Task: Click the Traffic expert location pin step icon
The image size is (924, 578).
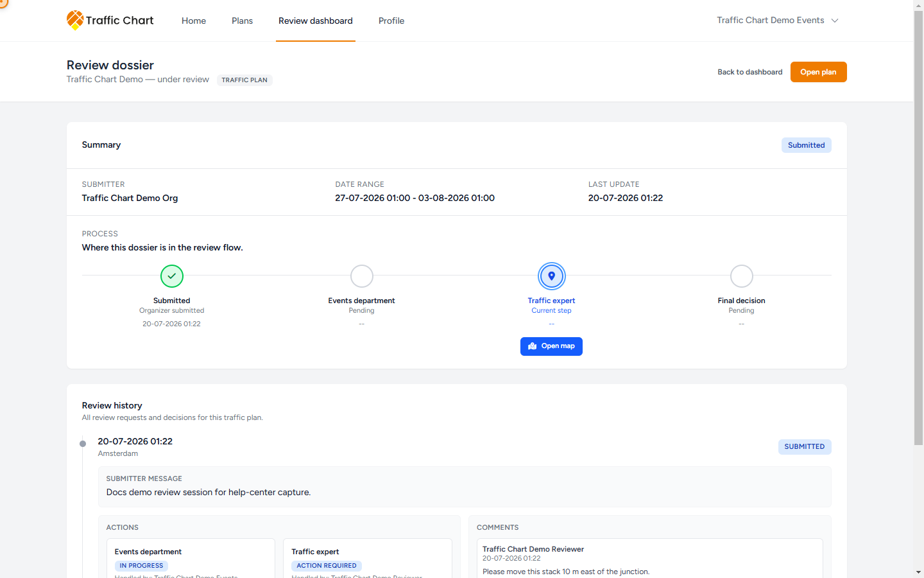Action: point(552,276)
